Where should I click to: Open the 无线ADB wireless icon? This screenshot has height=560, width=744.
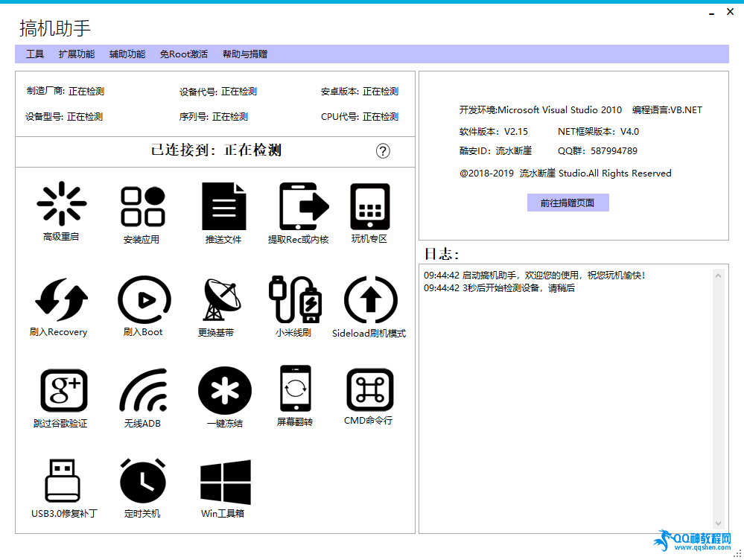tap(143, 389)
